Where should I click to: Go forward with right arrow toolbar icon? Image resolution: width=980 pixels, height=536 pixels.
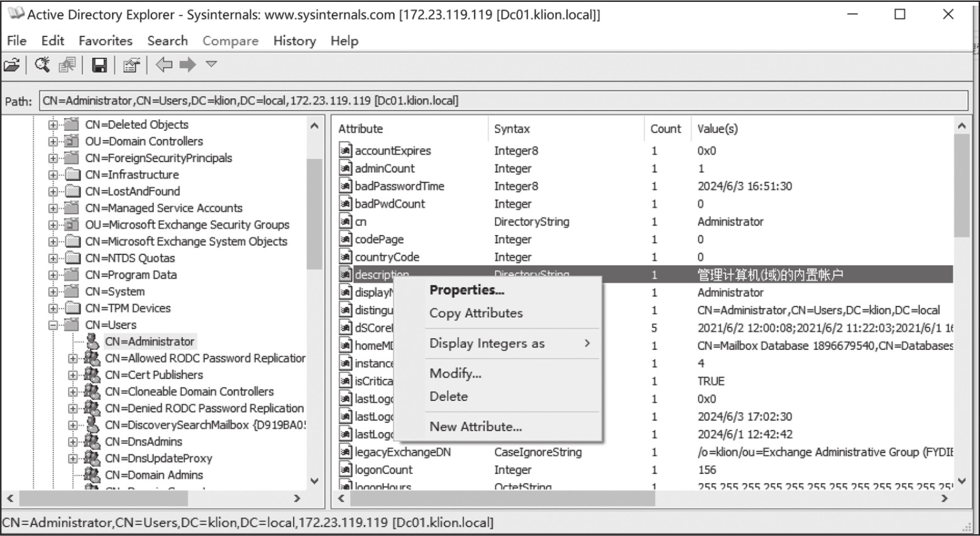188,64
